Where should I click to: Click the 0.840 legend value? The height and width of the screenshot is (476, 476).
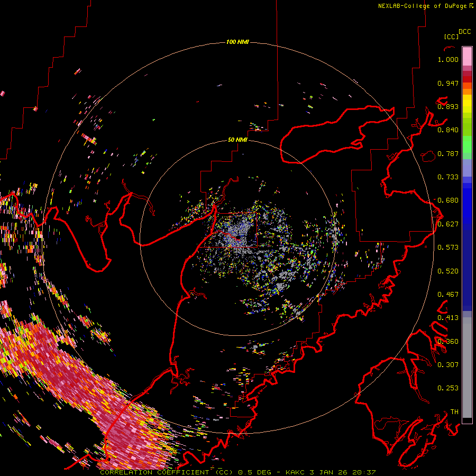448,130
